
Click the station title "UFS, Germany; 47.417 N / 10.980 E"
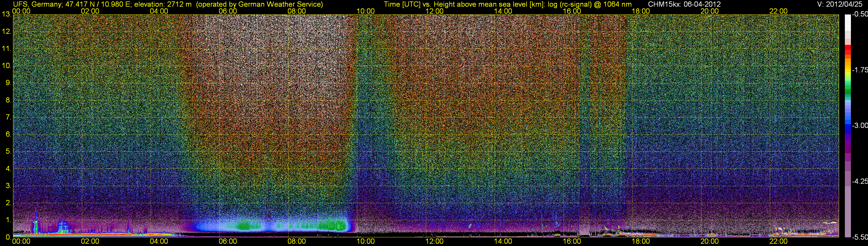[x=72, y=4]
